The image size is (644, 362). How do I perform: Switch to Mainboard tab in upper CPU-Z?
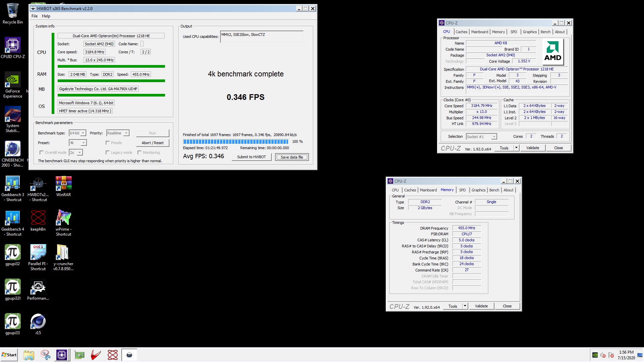click(x=480, y=32)
